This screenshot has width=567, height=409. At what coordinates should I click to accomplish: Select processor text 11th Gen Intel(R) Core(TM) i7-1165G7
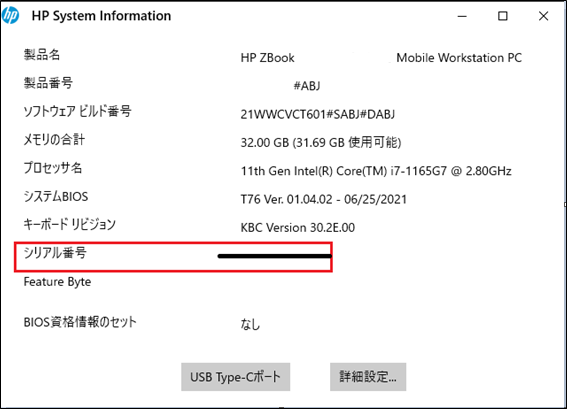point(344,171)
